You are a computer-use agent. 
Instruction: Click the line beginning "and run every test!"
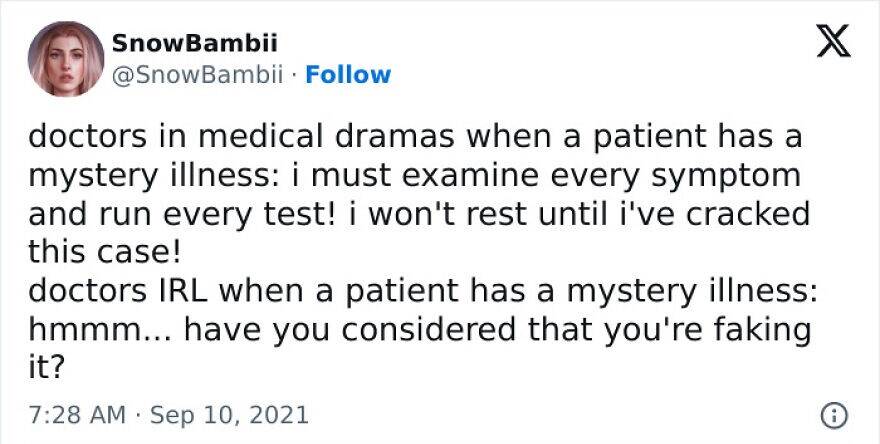(x=418, y=214)
